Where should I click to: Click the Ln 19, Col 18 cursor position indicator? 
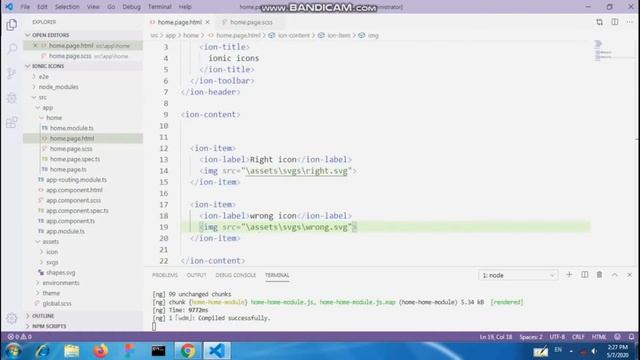click(x=496, y=337)
